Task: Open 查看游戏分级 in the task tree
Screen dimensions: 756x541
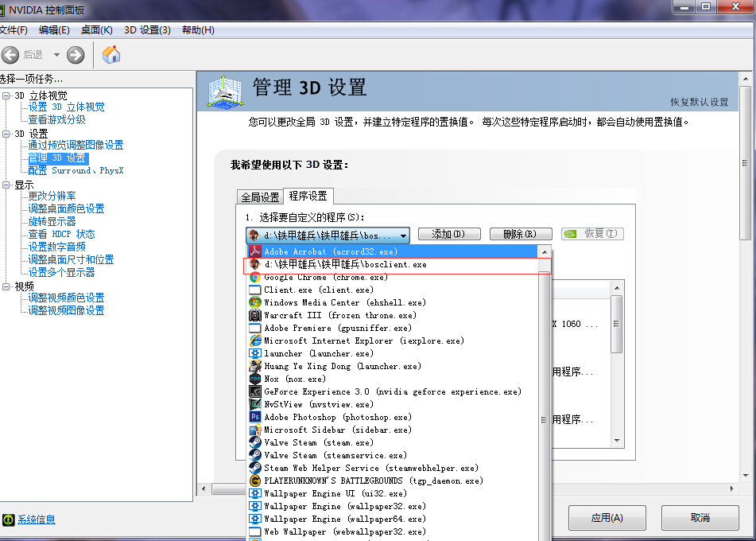Action: click(57, 119)
